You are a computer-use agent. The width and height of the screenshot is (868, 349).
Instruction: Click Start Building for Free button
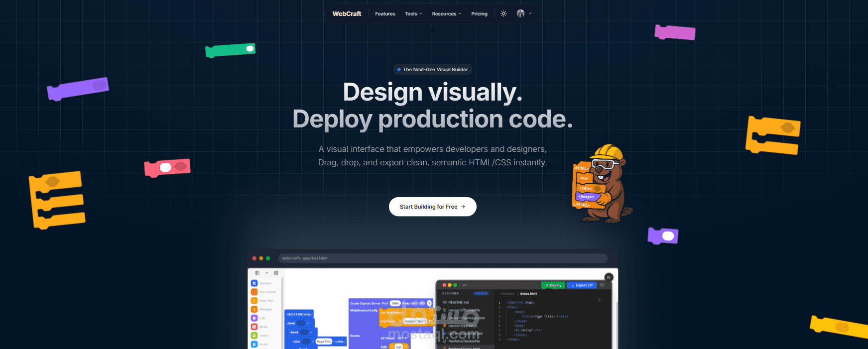[x=432, y=207]
